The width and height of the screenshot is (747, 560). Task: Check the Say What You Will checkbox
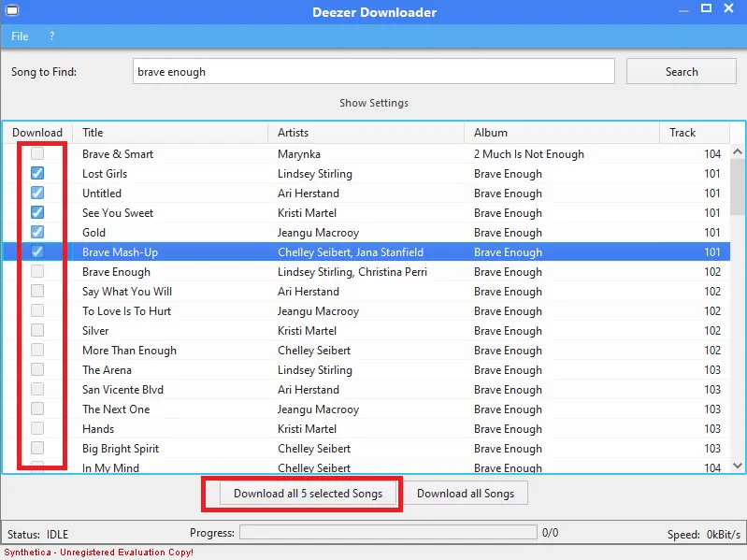point(37,291)
